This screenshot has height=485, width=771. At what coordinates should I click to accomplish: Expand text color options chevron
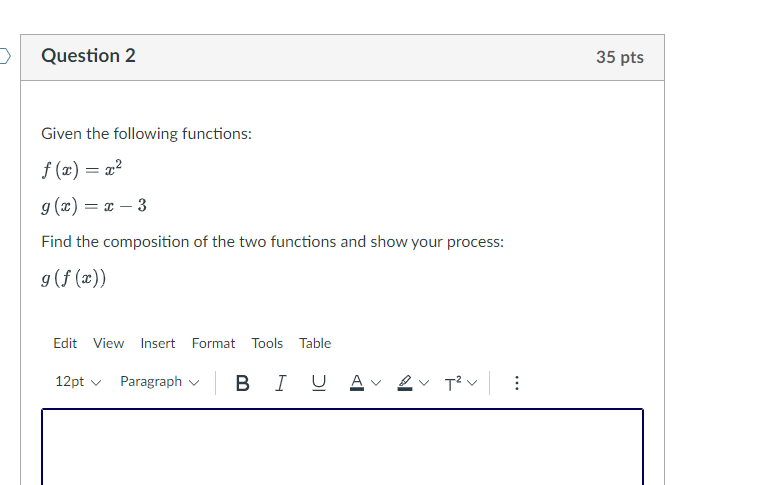(376, 383)
